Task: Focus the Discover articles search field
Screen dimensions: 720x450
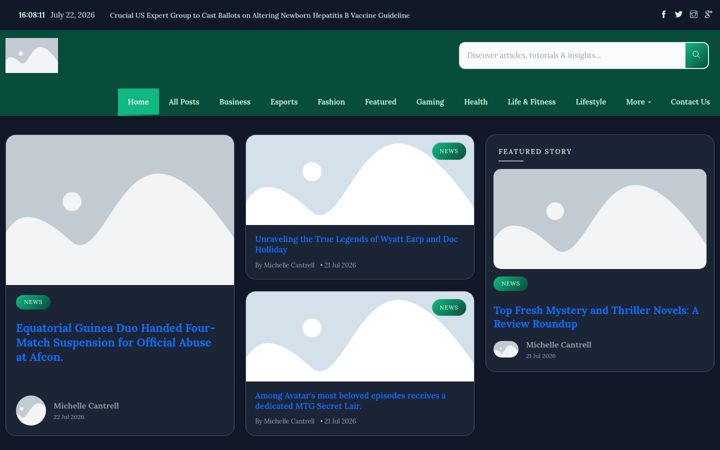Action: 572,56
